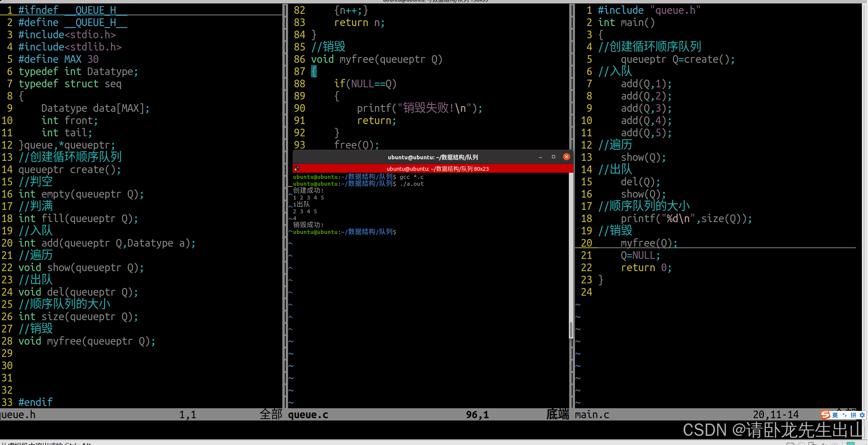Open Sogou input settings via the gear icon

(862, 415)
